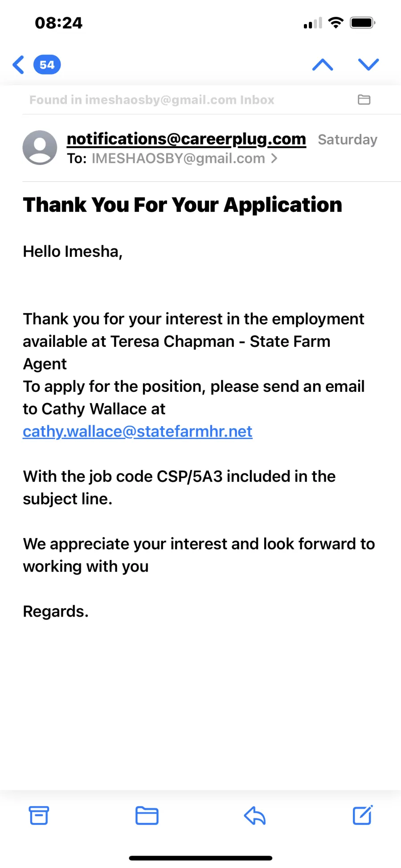Open the 54 unread messages badge

coord(47,65)
